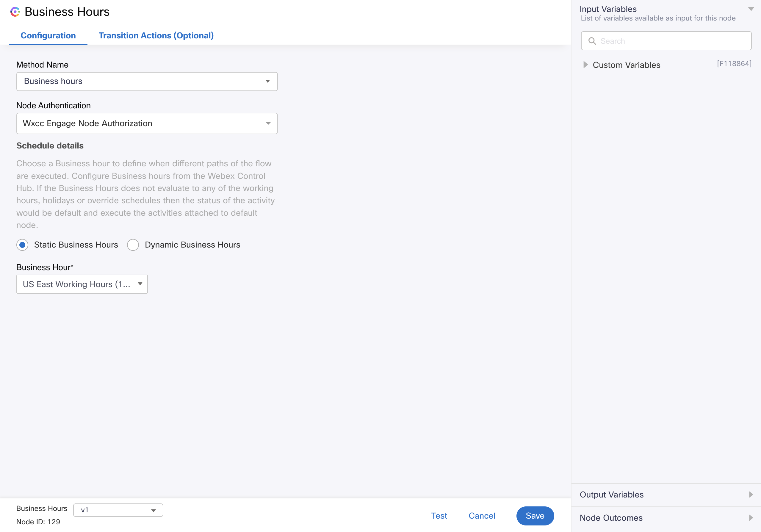Image resolution: width=761 pixels, height=532 pixels.
Task: Click the Business Hour* field label
Action: [45, 267]
